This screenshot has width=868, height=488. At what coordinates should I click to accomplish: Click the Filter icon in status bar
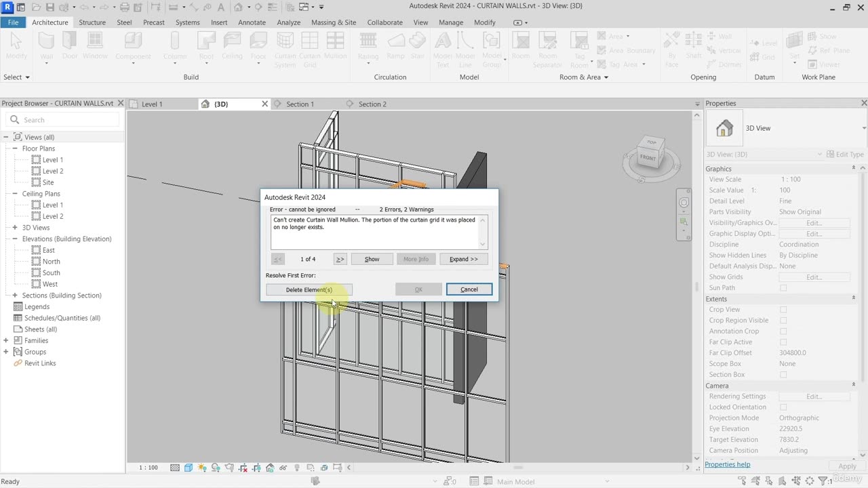tap(823, 481)
